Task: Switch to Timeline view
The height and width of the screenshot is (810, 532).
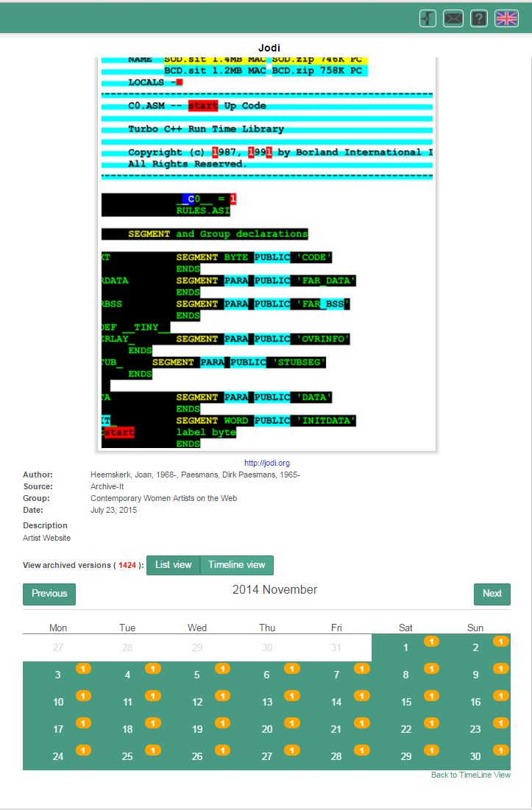Action: [x=237, y=565]
